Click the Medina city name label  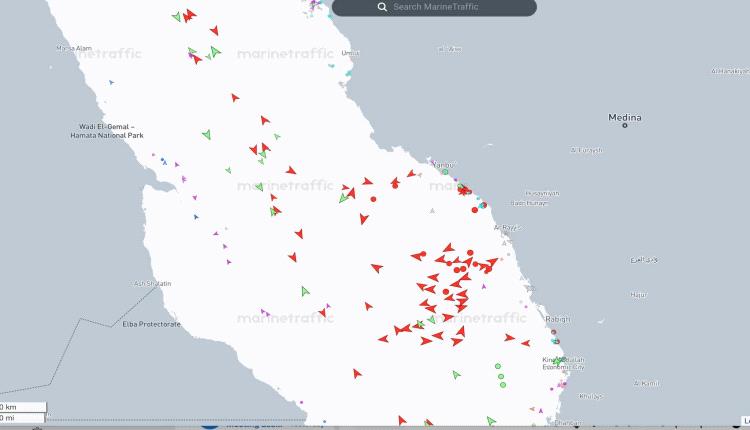click(x=625, y=117)
